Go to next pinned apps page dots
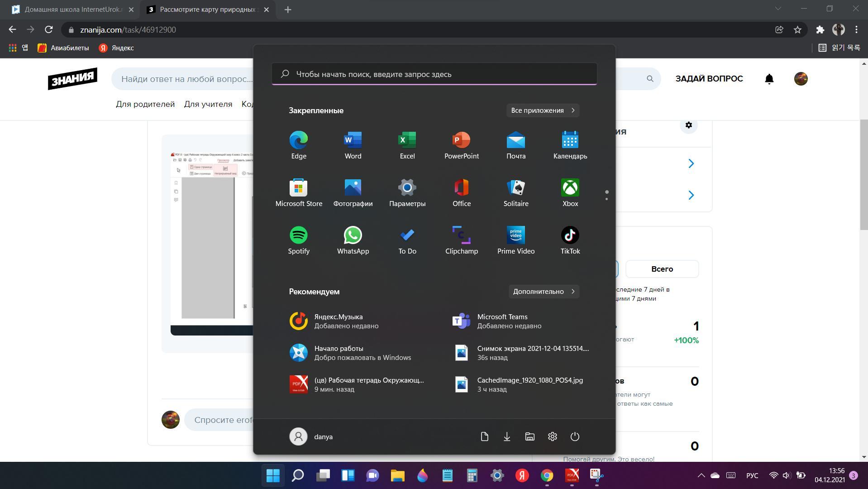Viewport: 868px width, 489px height. click(x=606, y=195)
